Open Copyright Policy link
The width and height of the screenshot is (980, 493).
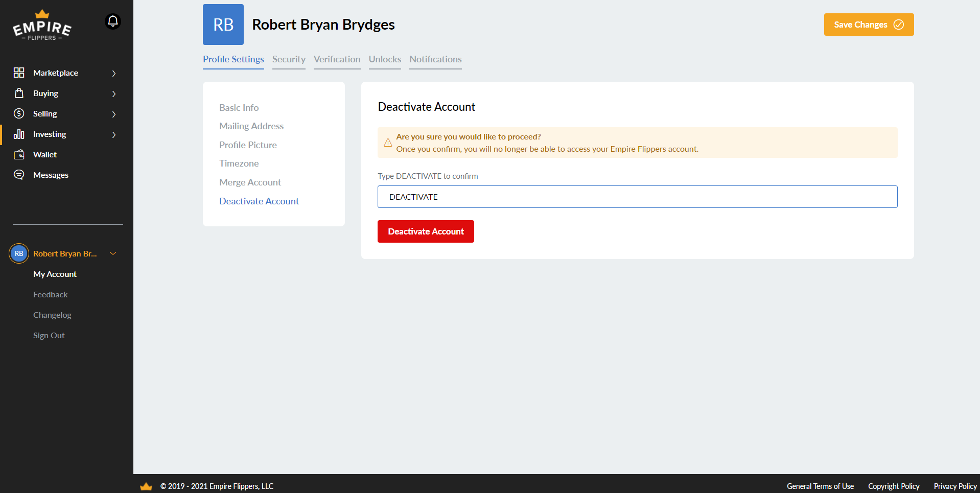click(x=894, y=486)
